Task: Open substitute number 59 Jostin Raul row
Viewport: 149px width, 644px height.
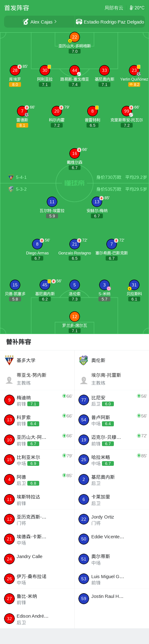Action: click(112, 599)
